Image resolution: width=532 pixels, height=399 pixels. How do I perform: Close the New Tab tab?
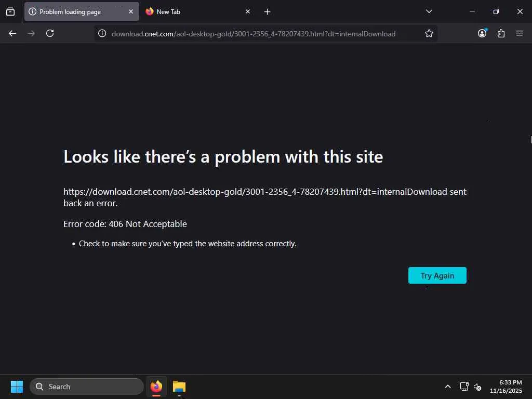[x=248, y=11]
